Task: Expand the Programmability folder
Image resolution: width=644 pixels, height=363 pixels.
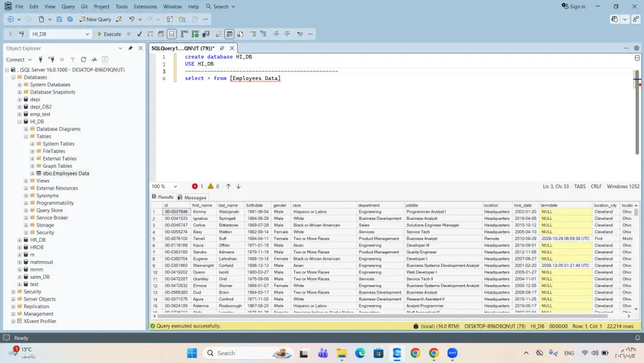Action: (26, 203)
